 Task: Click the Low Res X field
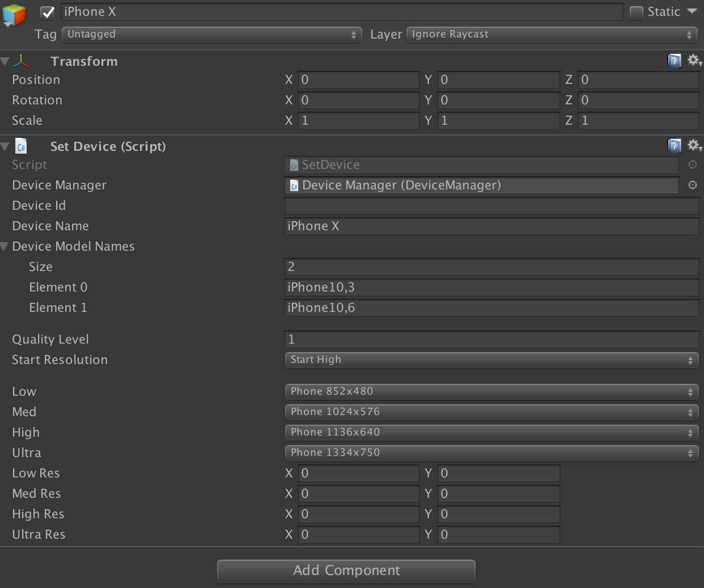pyautogui.click(x=359, y=473)
